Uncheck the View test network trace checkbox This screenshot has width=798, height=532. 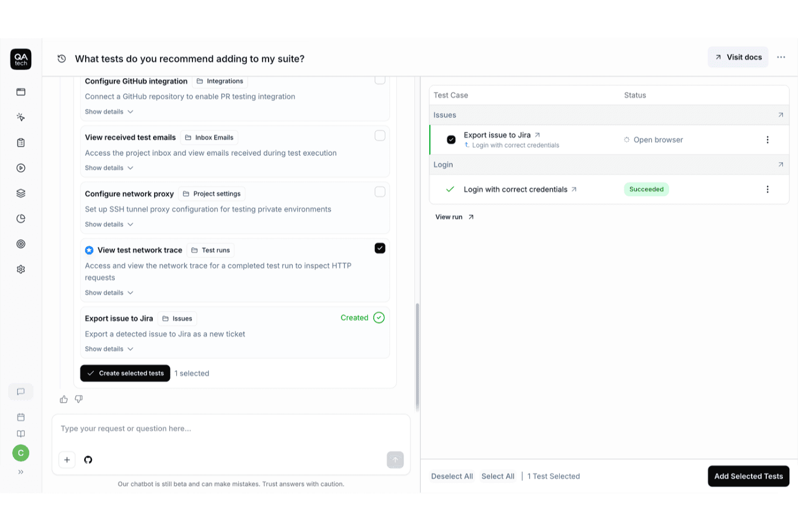click(x=380, y=248)
